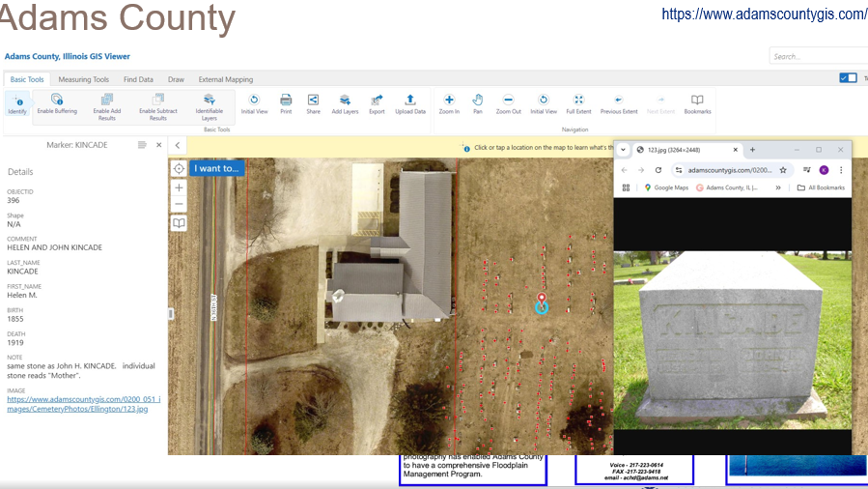Click the map minus zoom button
The image size is (868, 489).
tap(179, 204)
